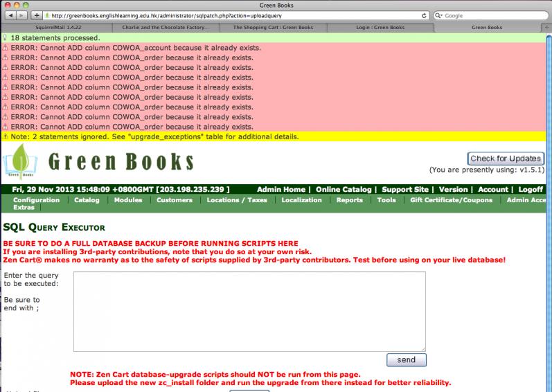Open the Tools menu
This screenshot has height=392, width=552.
[386, 200]
